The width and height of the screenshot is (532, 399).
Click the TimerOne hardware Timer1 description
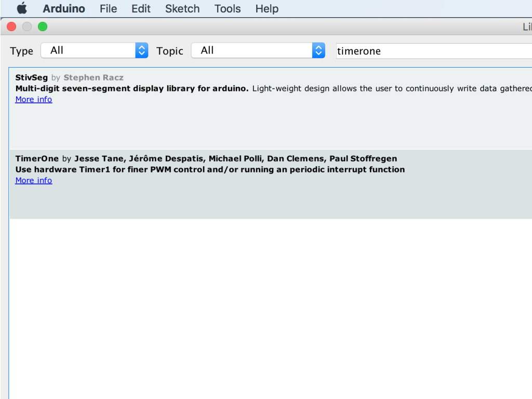pos(210,170)
